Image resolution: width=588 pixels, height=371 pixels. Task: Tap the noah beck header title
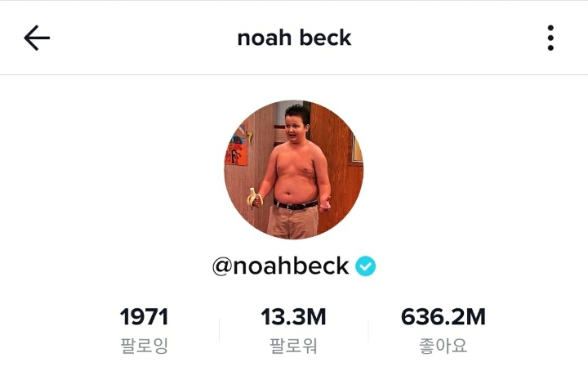294,38
